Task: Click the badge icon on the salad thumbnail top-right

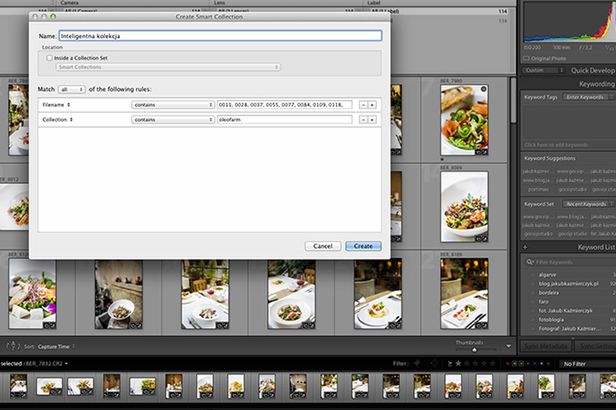Action: click(x=484, y=89)
